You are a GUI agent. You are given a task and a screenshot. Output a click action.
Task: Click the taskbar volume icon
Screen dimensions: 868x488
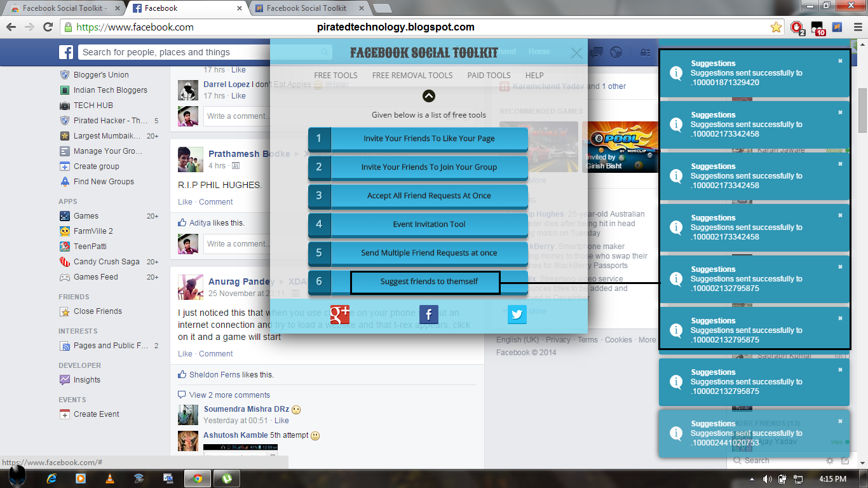coord(768,478)
